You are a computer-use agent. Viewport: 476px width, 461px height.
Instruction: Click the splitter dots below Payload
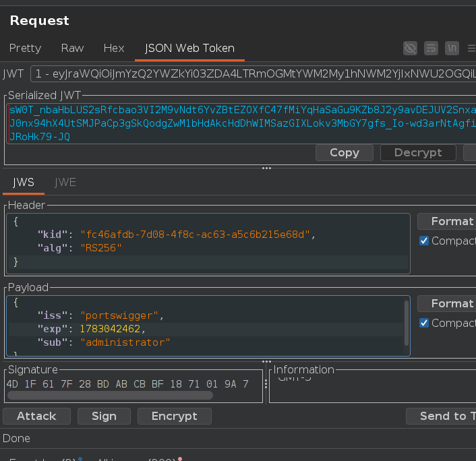tap(266, 362)
